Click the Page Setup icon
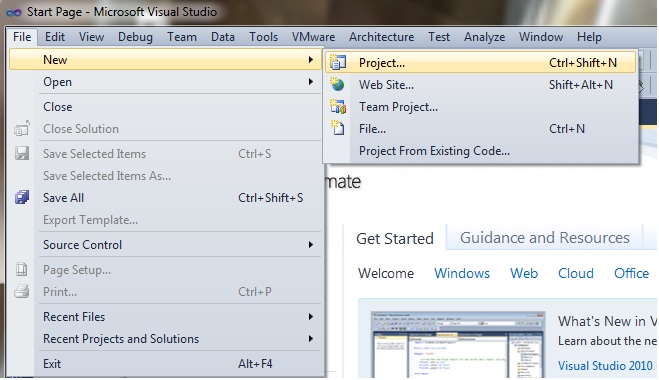 (22, 269)
